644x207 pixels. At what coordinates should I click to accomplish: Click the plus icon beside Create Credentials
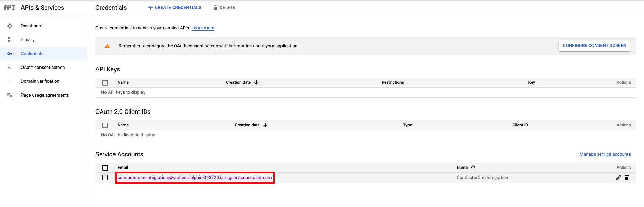(150, 8)
